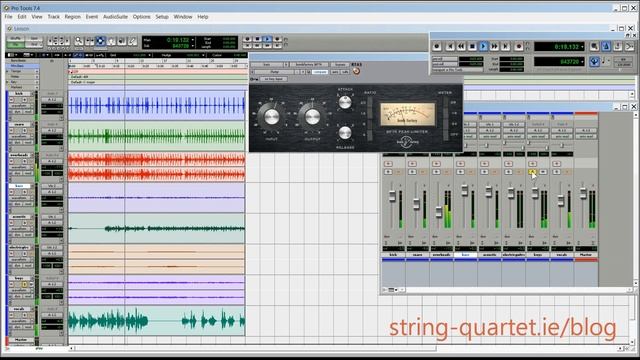Select the Trimmer tool

pos(89,41)
